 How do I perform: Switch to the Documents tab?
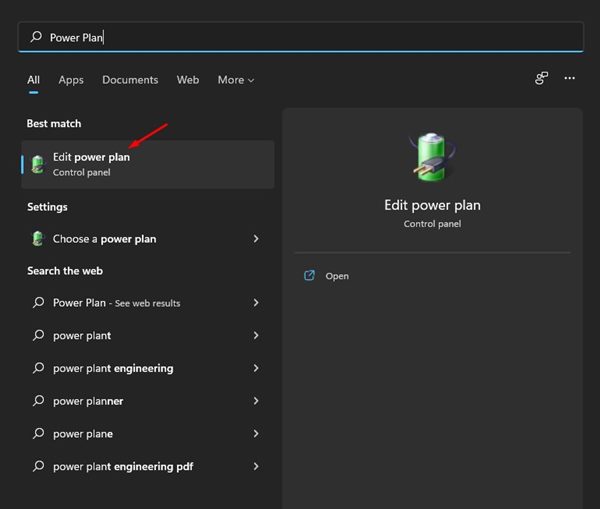(130, 80)
